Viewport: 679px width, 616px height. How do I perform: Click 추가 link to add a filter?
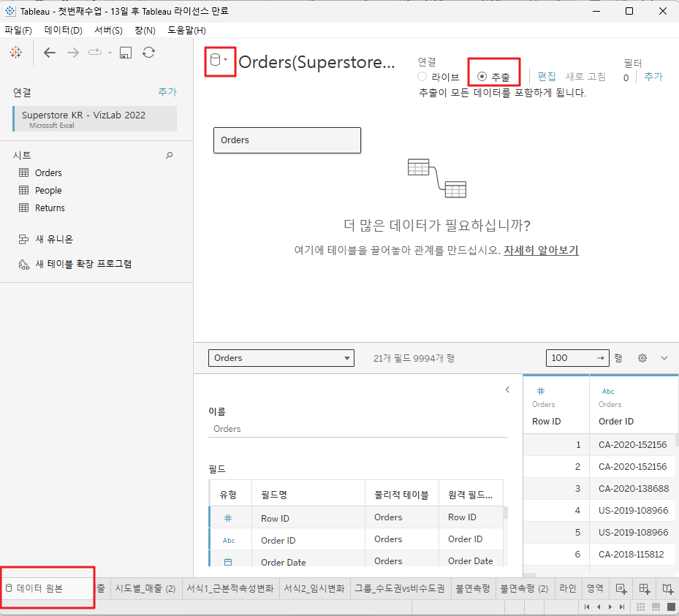tap(653, 77)
